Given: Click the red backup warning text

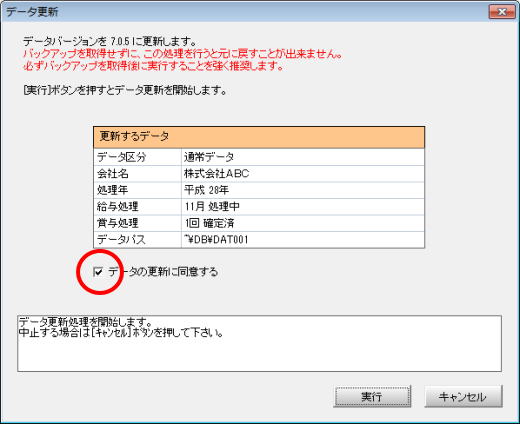Looking at the screenshot, I should point(183,60).
